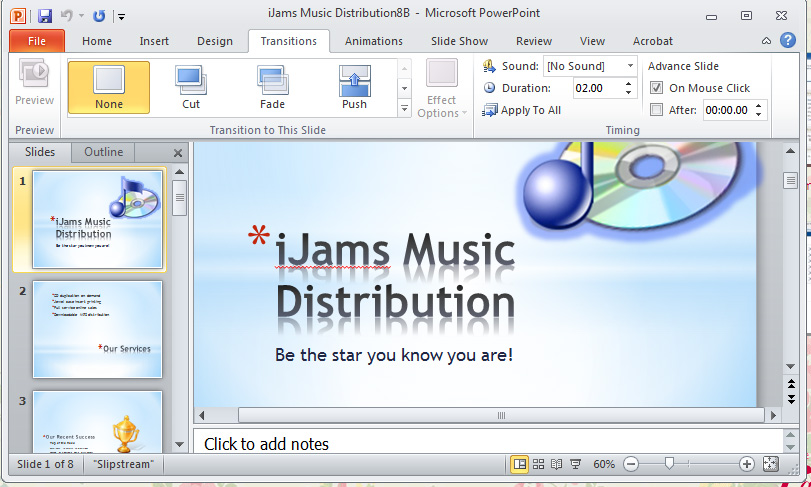Switch to the Slide Show ribbon tab
Viewport: 811px width, 487px height.
coord(459,41)
